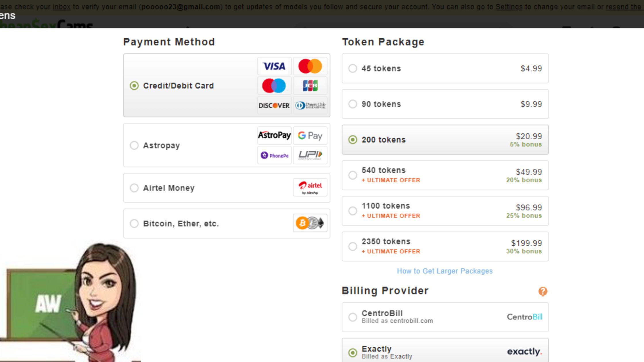The image size is (644, 362).
Task: Click the Billing Provider heading
Action: 385,291
